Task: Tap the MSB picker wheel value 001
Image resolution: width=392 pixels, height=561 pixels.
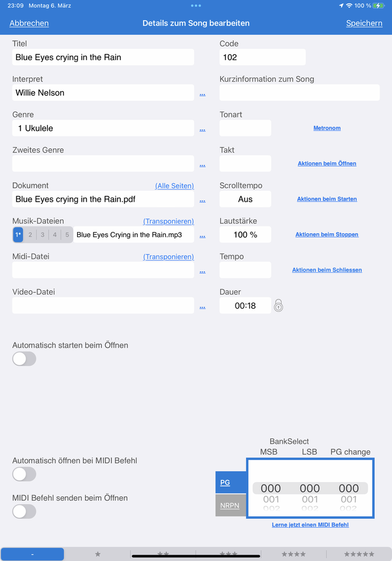Action: [270, 499]
